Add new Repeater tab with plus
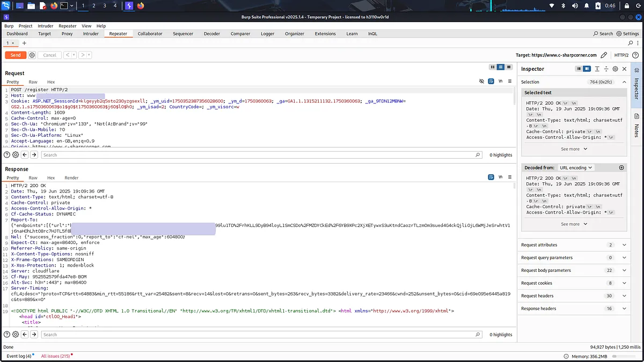This screenshot has height=362, width=644. pos(24,43)
